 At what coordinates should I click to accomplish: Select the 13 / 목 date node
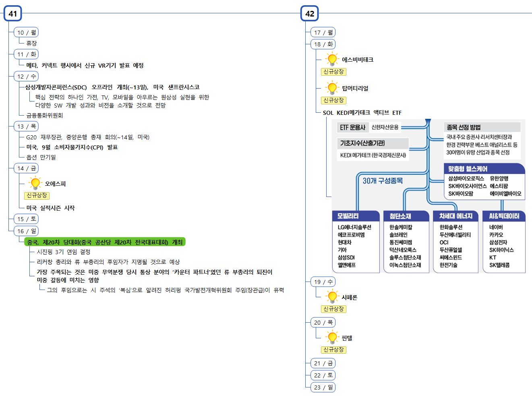pos(26,126)
